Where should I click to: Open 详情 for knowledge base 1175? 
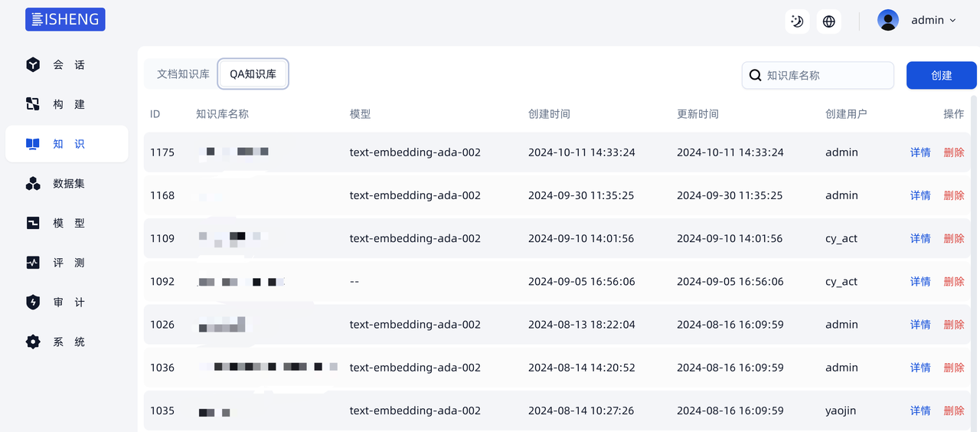pos(920,152)
